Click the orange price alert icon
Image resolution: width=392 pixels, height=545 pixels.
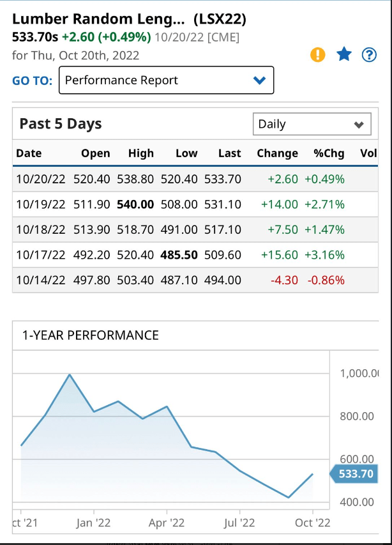click(x=317, y=54)
